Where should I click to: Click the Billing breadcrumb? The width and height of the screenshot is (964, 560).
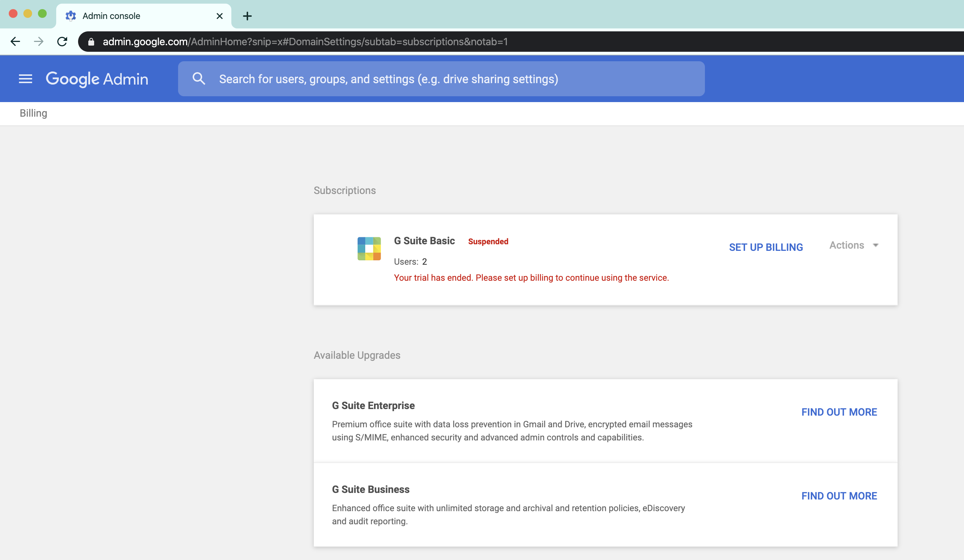(x=34, y=113)
